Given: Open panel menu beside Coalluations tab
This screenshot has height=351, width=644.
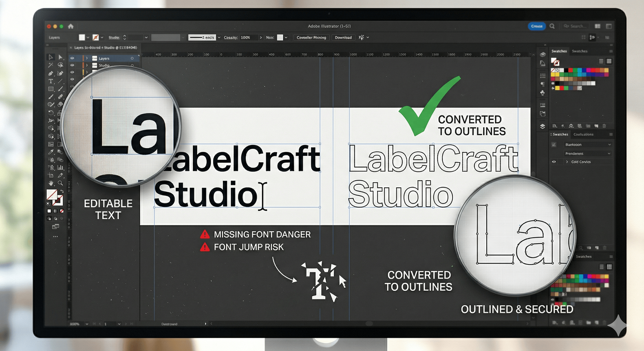Looking at the screenshot, I should (x=611, y=134).
